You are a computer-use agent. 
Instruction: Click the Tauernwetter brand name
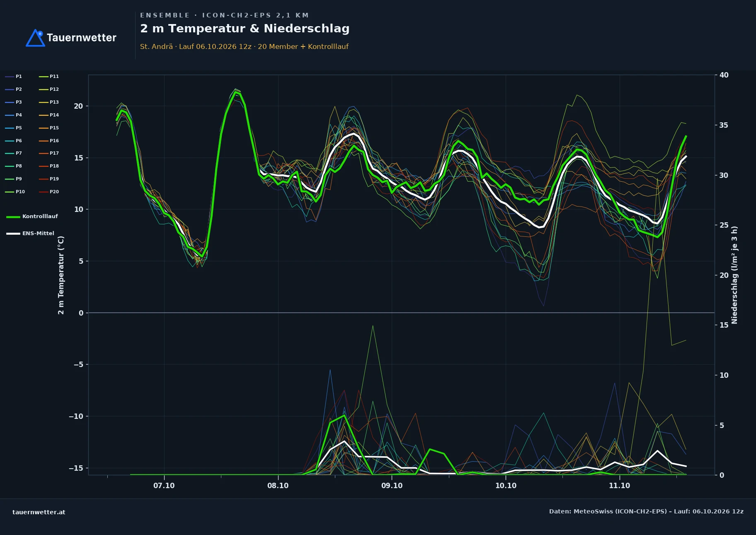tap(81, 38)
